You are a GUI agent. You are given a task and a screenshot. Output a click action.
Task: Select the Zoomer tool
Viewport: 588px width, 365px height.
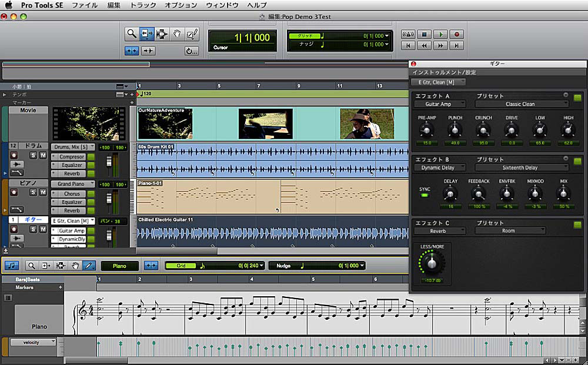pyautogui.click(x=132, y=34)
